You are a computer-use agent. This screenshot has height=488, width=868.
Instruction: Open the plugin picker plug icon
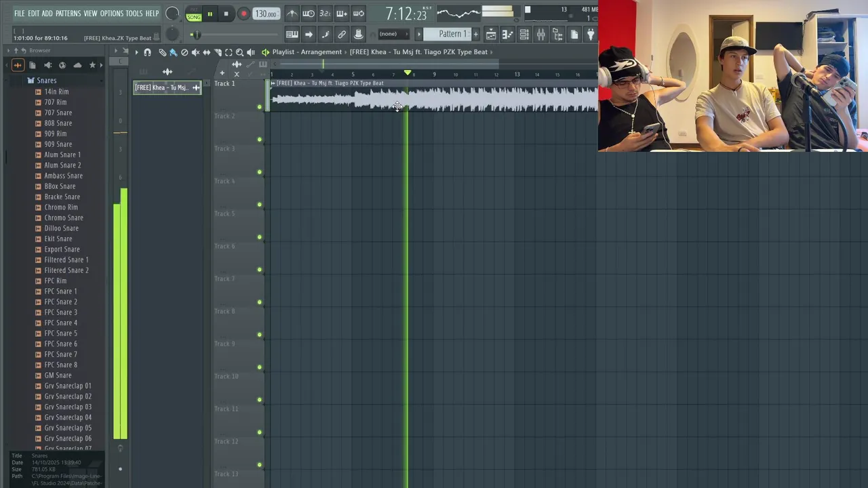point(590,34)
